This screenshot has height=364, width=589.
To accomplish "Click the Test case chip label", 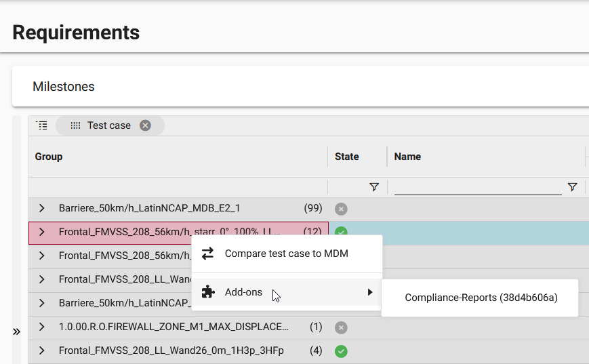I will click(109, 125).
